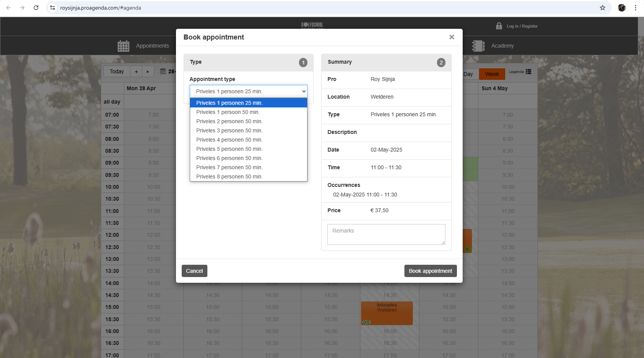The height and width of the screenshot is (358, 644).
Task: Click the Academy notebook icon
Action: coord(478,46)
